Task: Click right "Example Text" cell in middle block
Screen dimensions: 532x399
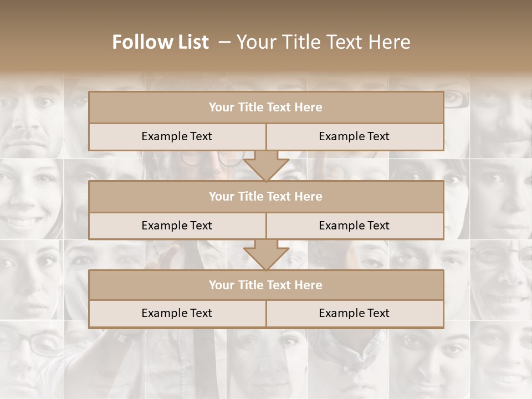Action: point(354,226)
